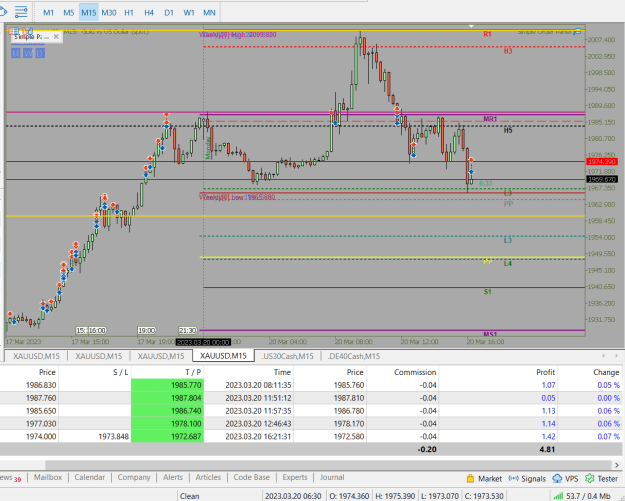
Task: Select trade time 2023.03.20 08:11:35
Action: point(258,385)
